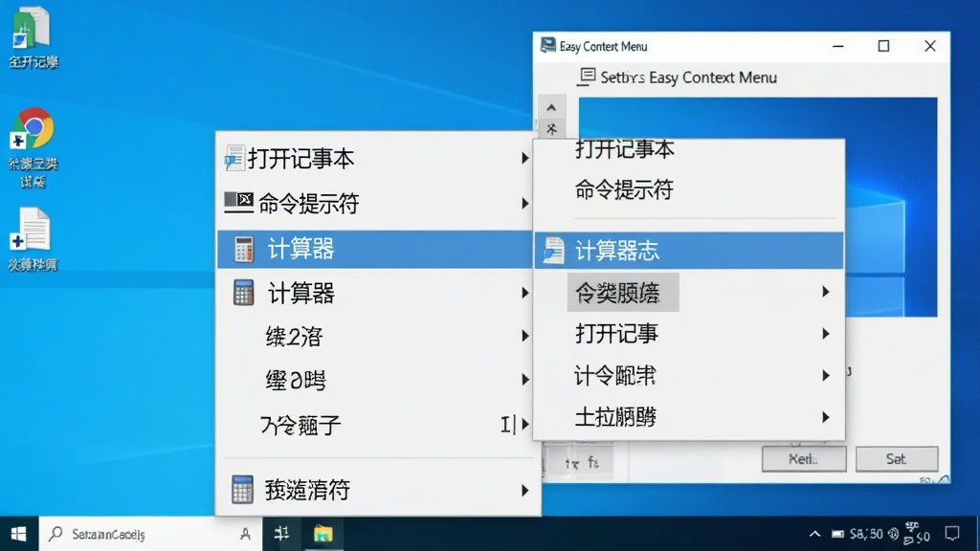980x551 pixels.
Task: Click the "tx fs" control in Easy Context Menu
Action: click(x=582, y=462)
